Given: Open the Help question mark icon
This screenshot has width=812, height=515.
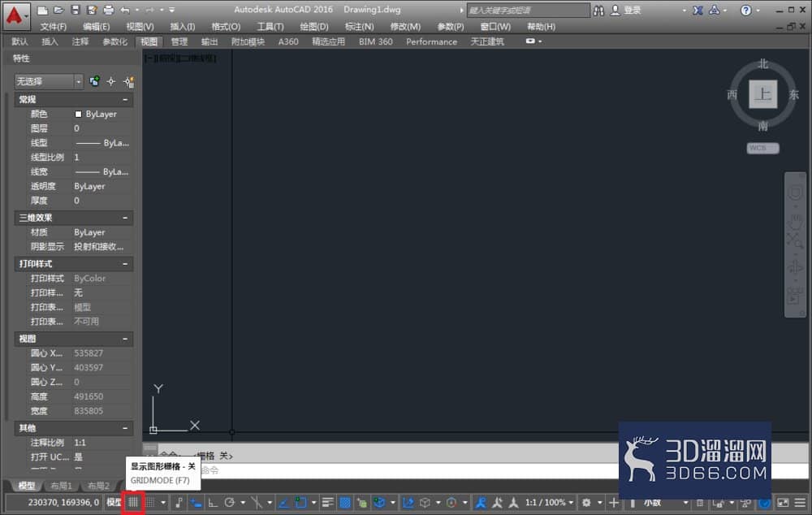Looking at the screenshot, I should 745,11.
